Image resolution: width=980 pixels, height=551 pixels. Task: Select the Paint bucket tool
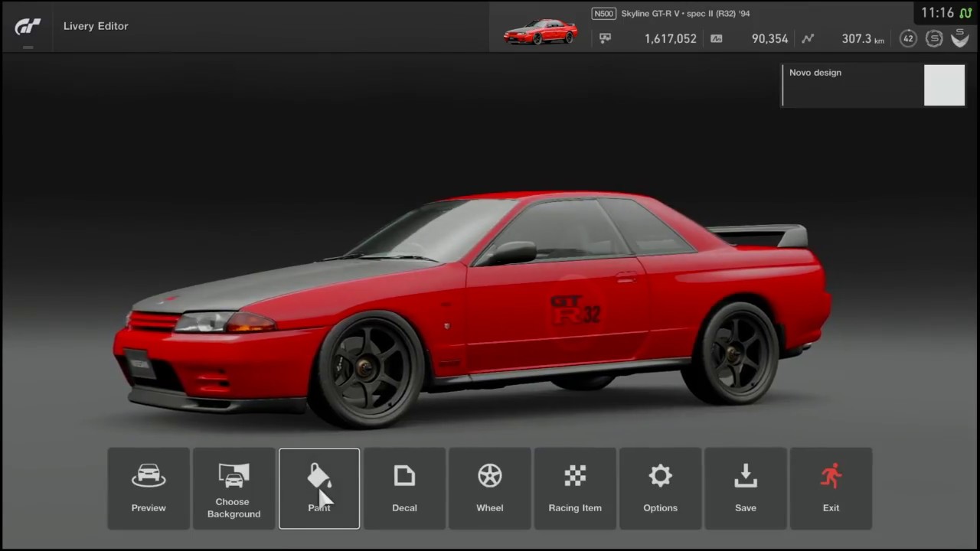[x=319, y=488]
